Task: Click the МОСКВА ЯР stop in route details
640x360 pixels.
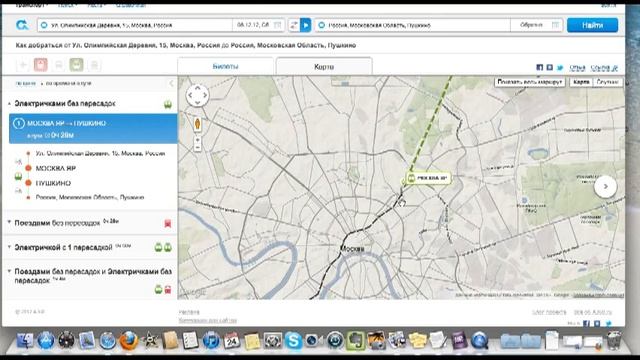Action: [56, 168]
